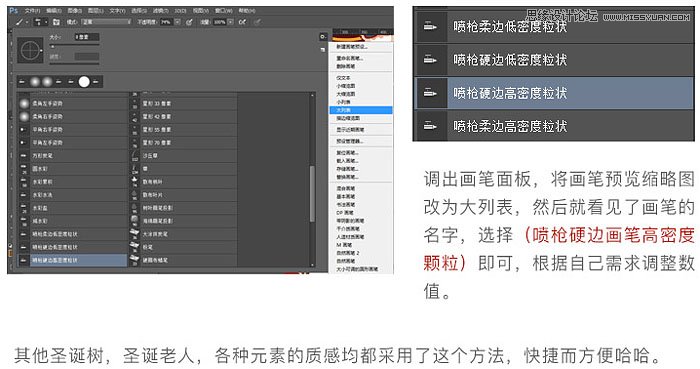The height and width of the screenshot is (369, 700).
Task: Select 星形 33 像素 brush
Action: (x=183, y=104)
